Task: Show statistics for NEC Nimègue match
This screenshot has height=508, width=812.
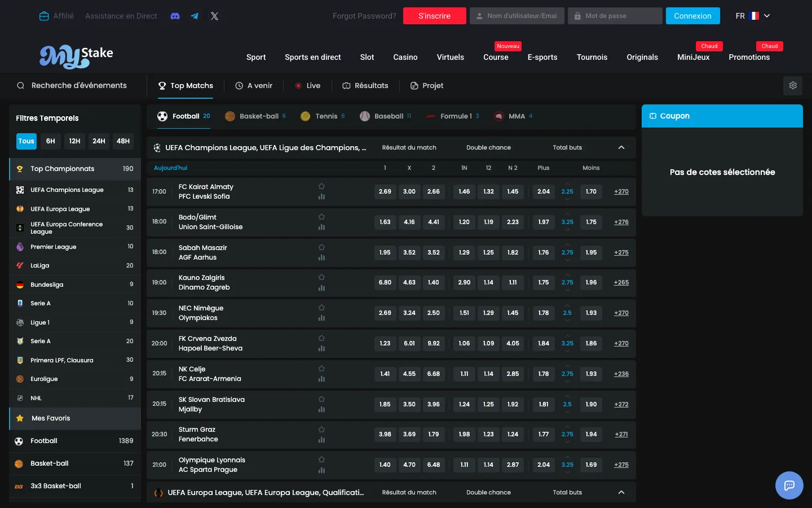Action: [x=321, y=318]
